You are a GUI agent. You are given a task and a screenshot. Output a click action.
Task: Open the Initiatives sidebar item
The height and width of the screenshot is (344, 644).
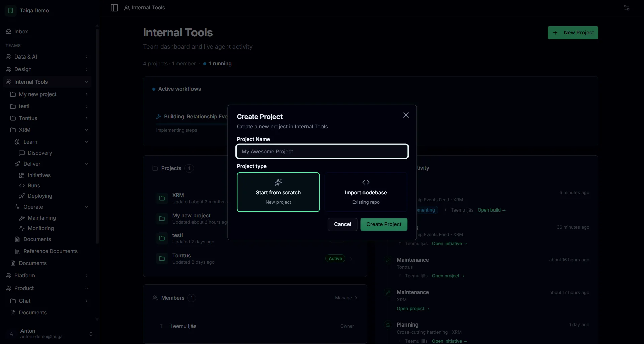tap(53, 175)
